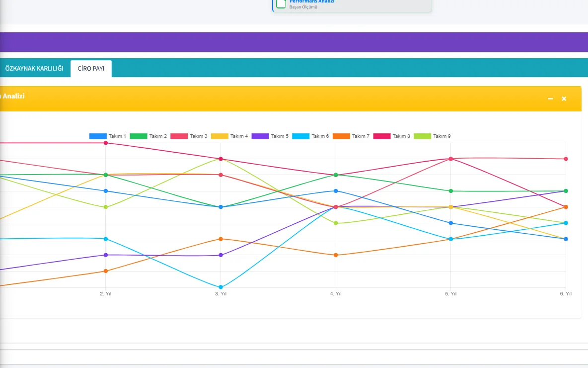Click the red data point at 6. Yıl top
The image size is (588, 368).
click(x=566, y=159)
